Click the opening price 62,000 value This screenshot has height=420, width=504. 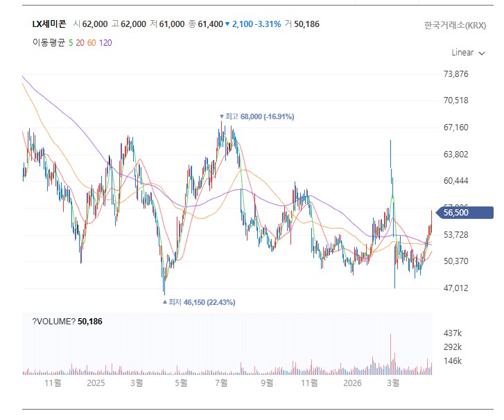tap(95, 24)
